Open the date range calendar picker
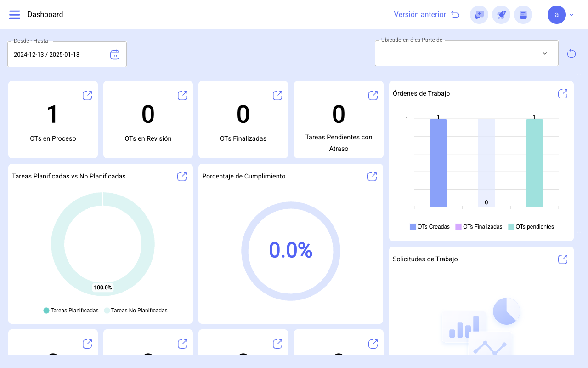588x368 pixels. 115,54
